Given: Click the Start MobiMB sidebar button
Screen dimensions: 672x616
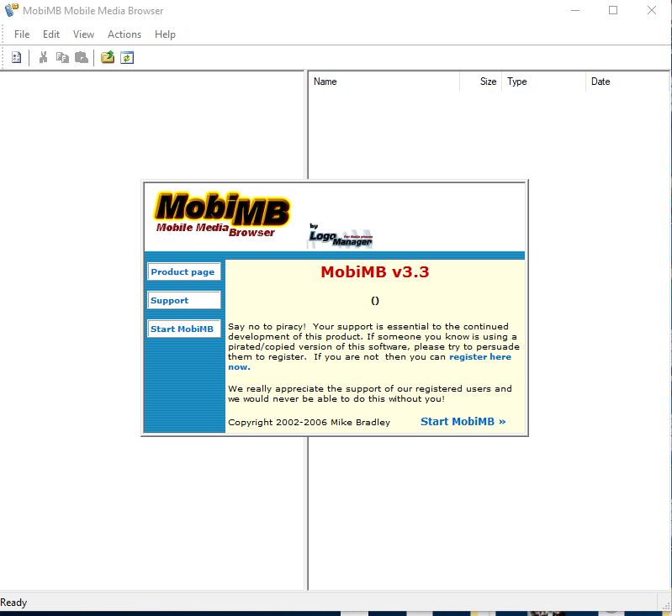Looking at the screenshot, I should [x=184, y=329].
